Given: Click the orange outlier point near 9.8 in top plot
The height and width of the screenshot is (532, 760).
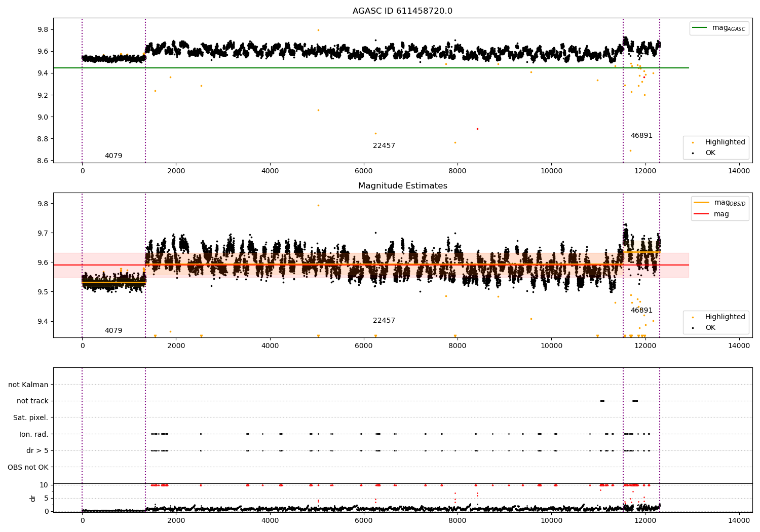Looking at the screenshot, I should click(x=318, y=30).
